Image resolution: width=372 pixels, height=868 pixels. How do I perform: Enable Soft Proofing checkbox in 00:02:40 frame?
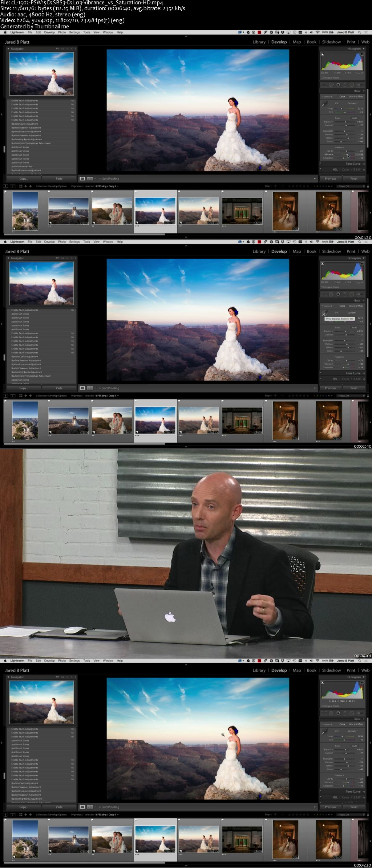(x=100, y=388)
